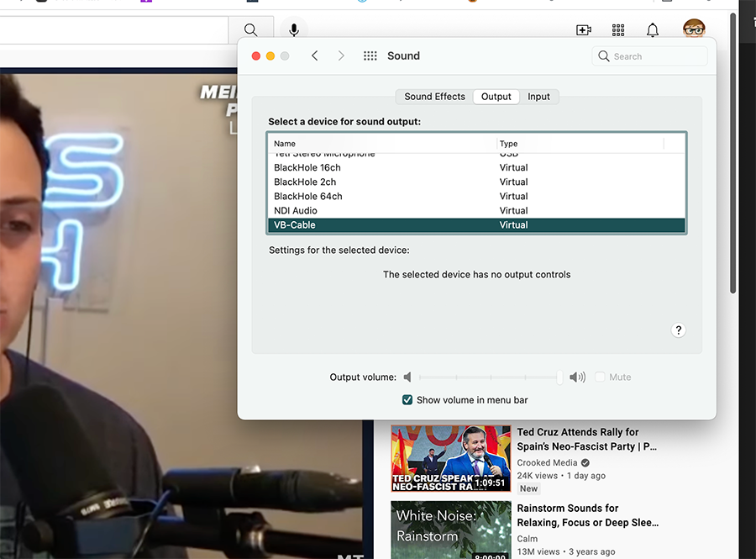Switch to the Input tab
Viewport: 756px width, 559px height.
[539, 96]
